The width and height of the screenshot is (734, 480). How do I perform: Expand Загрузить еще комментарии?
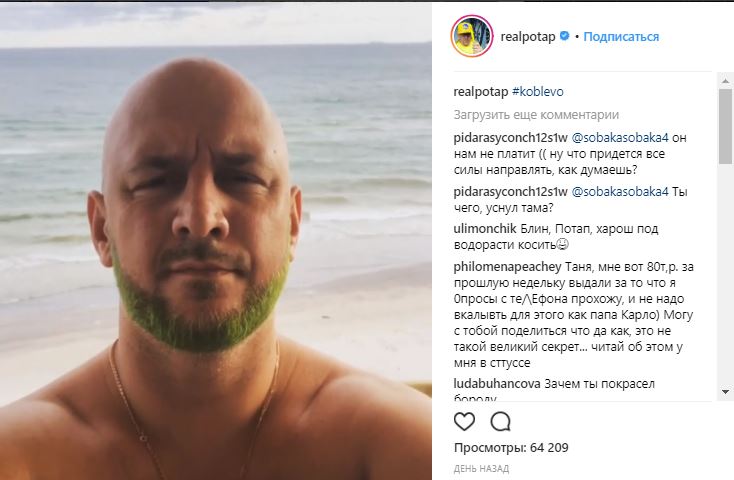coord(536,115)
